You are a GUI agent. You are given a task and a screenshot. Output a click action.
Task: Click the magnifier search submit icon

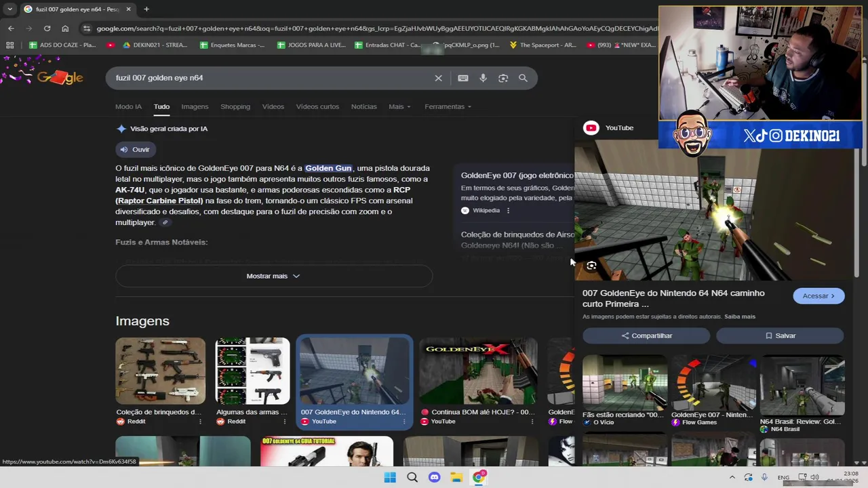tap(523, 78)
